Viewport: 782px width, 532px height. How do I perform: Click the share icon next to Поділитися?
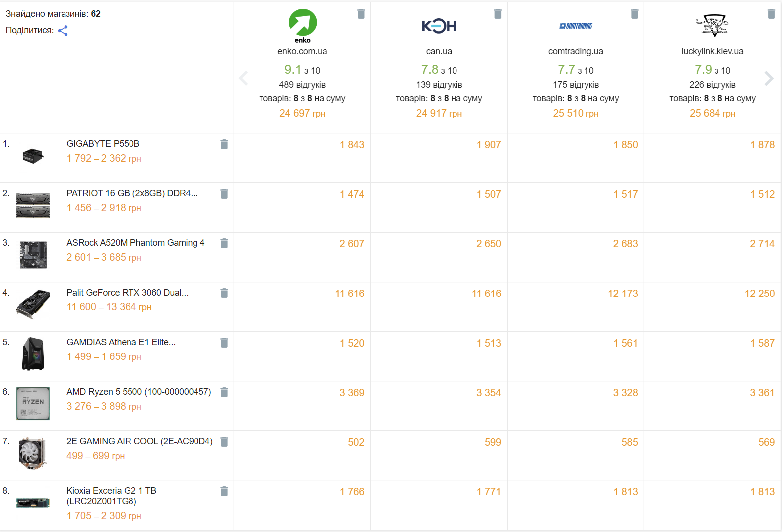(63, 31)
